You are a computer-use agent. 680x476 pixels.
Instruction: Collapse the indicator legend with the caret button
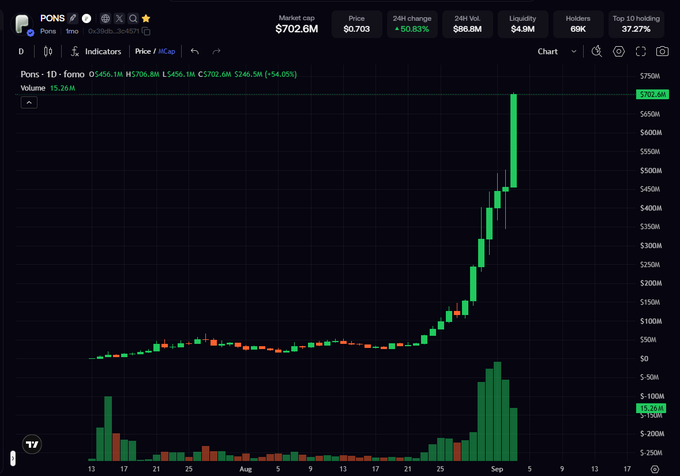(x=29, y=102)
